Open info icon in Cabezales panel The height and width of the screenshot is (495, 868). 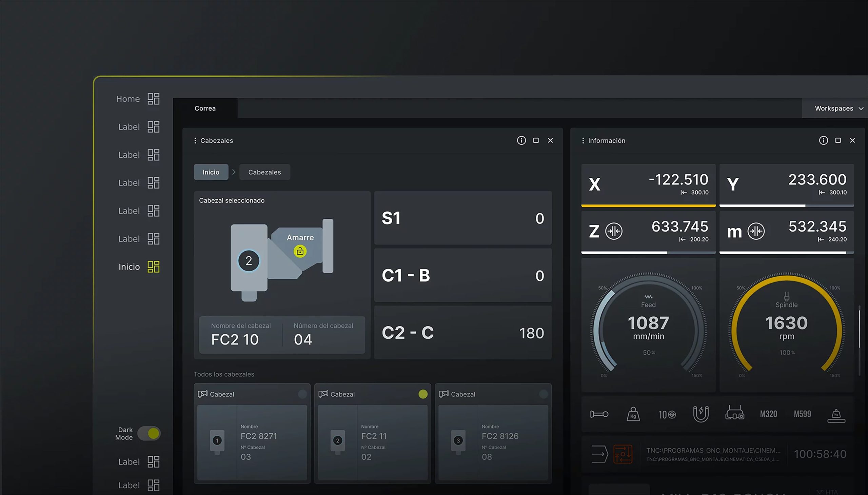[521, 140]
